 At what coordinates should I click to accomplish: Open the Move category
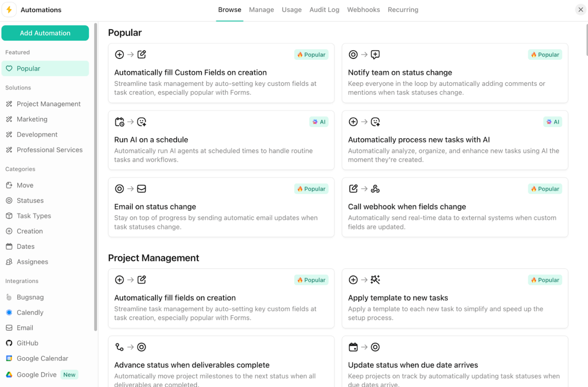coord(25,185)
